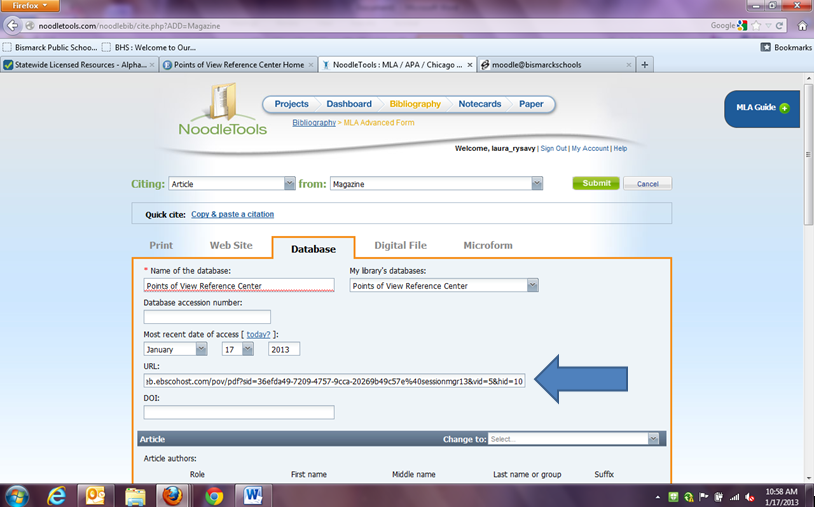This screenshot has height=507, width=815.
Task: Click the Name of the database field
Action: point(239,285)
